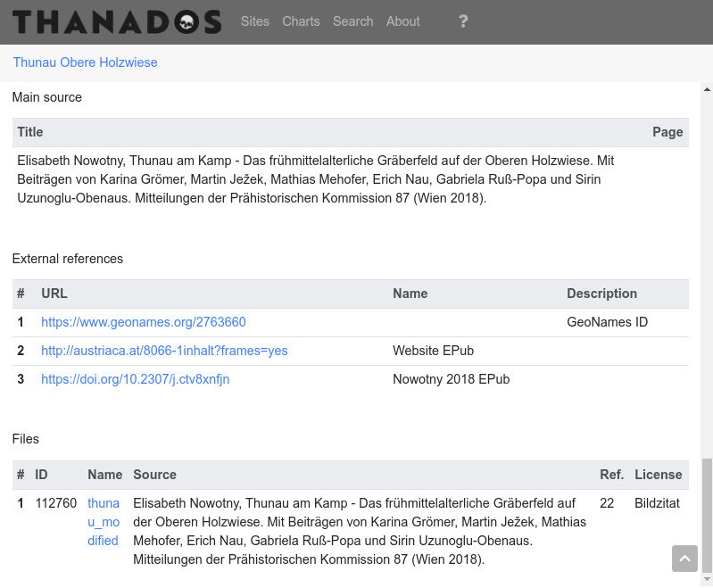
Task: Click the Description column header
Action: coord(601,294)
